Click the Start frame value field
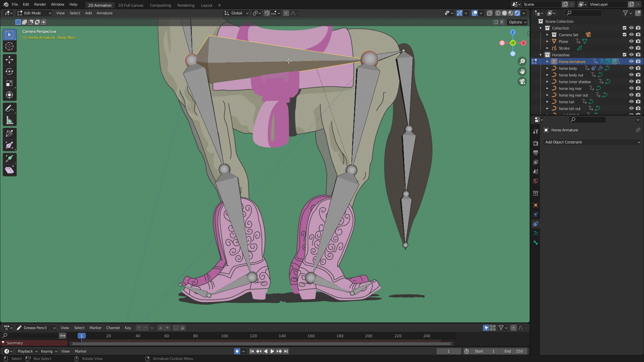This screenshot has height=362, width=644. 484,351
